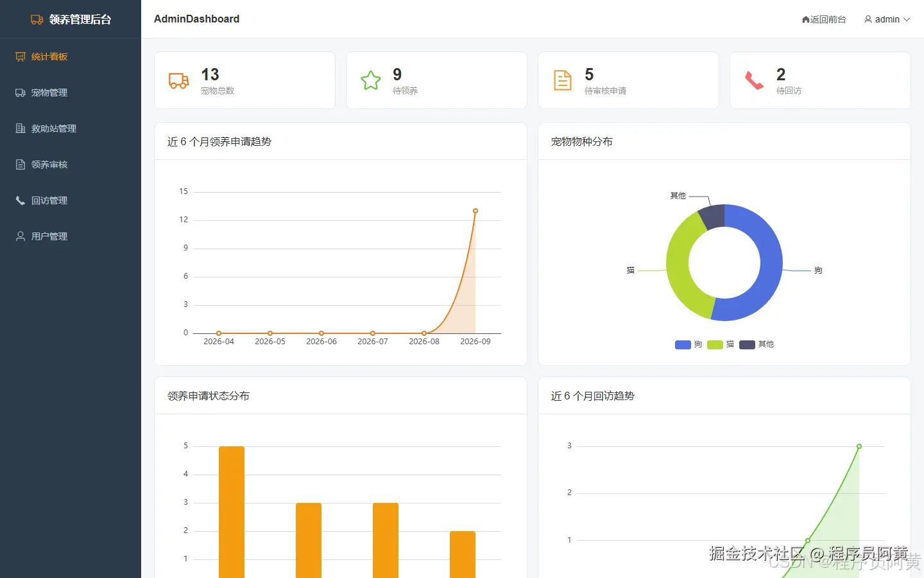Click the 13 宠物总数 value
924x578 pixels.
pos(210,74)
